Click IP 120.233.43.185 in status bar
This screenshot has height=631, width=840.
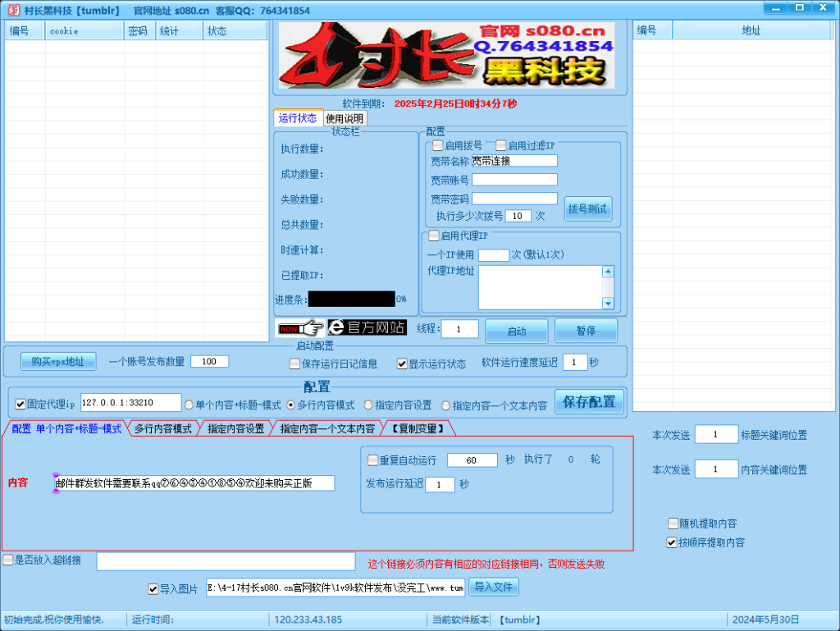tap(308, 620)
